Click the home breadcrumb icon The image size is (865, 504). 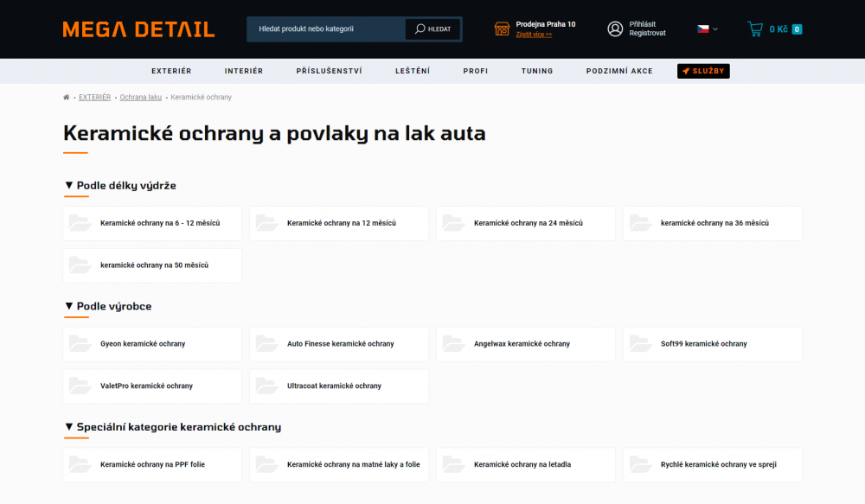pos(67,97)
